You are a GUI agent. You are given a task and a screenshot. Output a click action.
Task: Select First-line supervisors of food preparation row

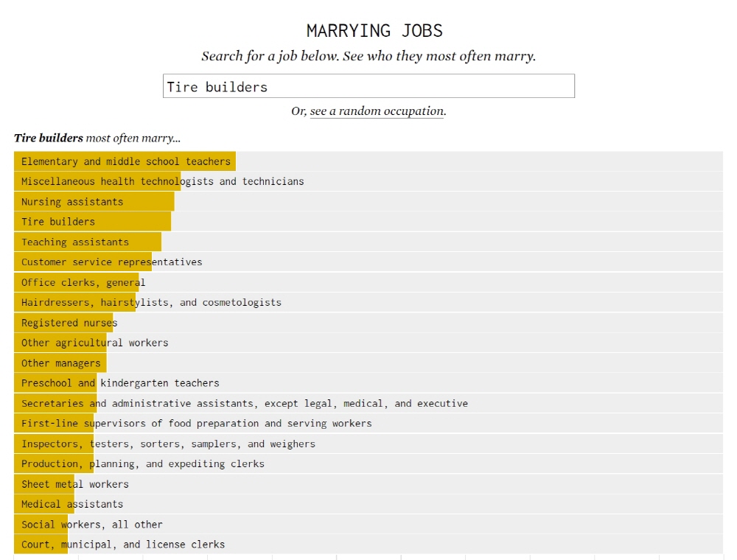[x=196, y=424]
